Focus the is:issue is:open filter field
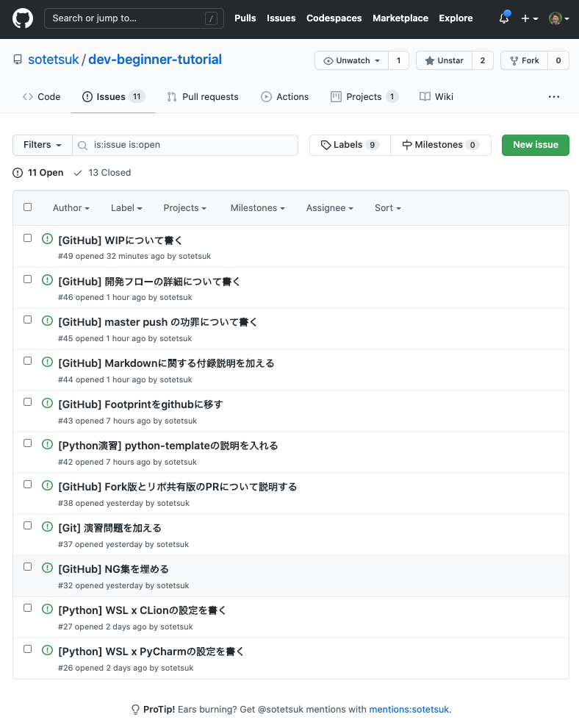579x728 pixels. (185, 145)
